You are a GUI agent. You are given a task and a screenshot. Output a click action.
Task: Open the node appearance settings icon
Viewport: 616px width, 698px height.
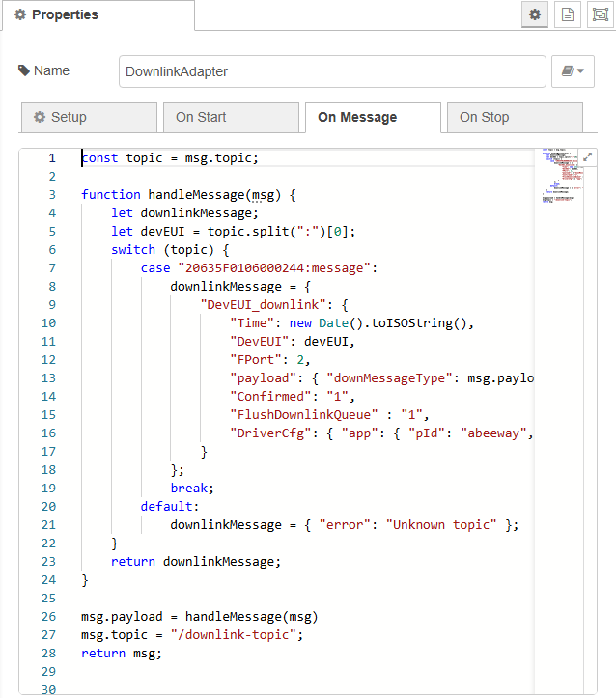tap(600, 15)
